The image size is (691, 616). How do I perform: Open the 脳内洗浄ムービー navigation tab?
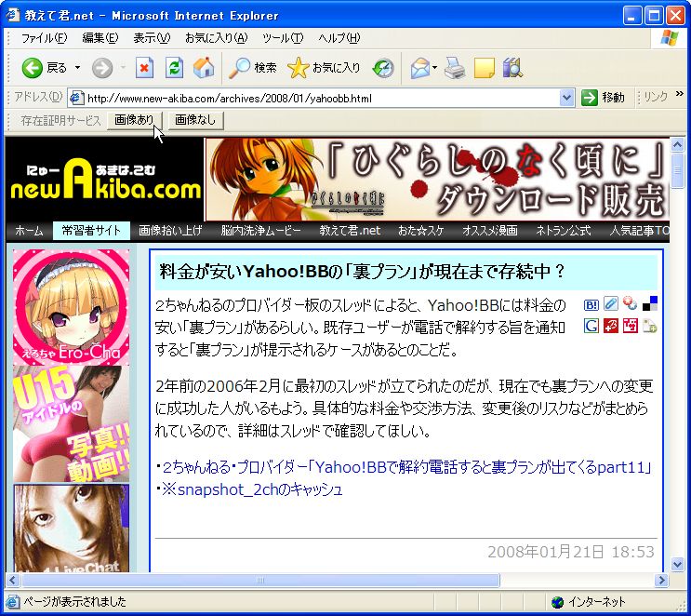(x=260, y=231)
